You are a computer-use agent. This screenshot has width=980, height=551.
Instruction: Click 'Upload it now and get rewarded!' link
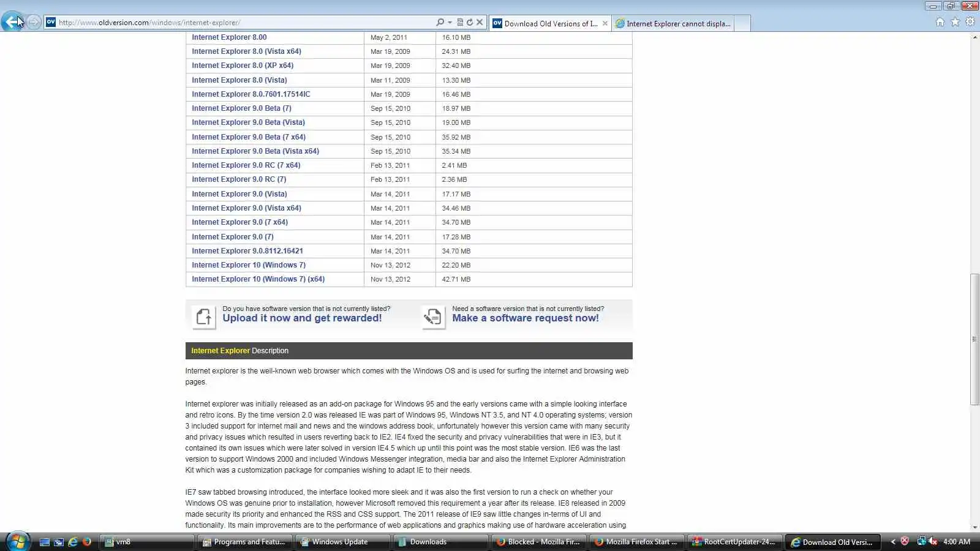coord(302,318)
